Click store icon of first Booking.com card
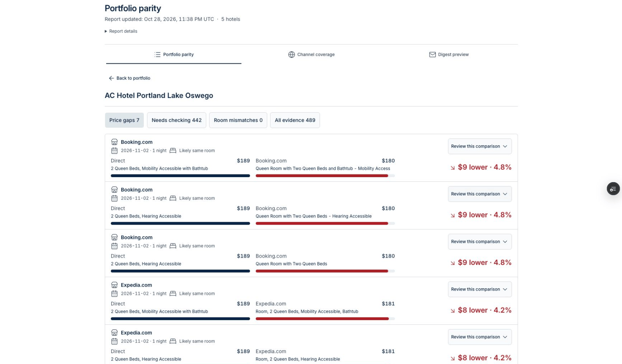Image resolution: width=622 pixels, height=364 pixels. pos(114,142)
